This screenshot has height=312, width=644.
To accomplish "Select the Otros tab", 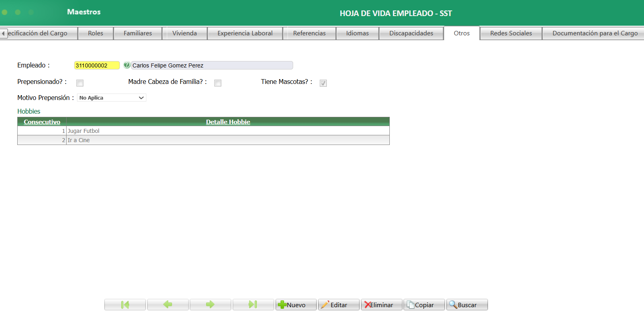I will tap(462, 33).
